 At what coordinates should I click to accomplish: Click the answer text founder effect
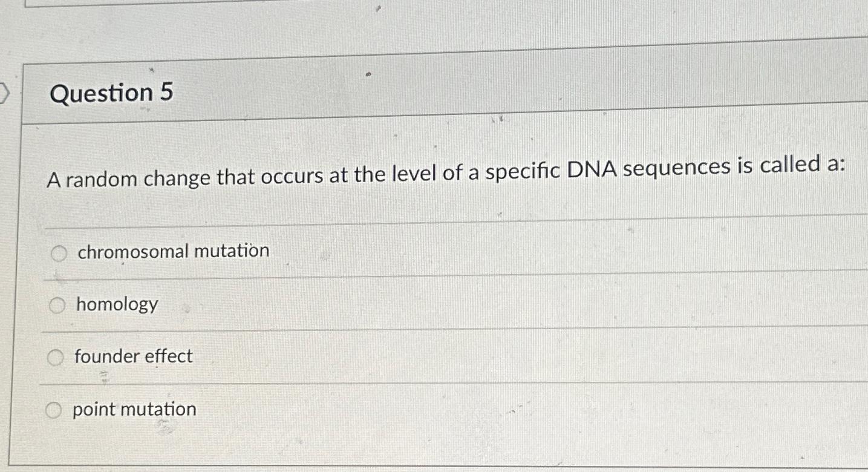(134, 356)
